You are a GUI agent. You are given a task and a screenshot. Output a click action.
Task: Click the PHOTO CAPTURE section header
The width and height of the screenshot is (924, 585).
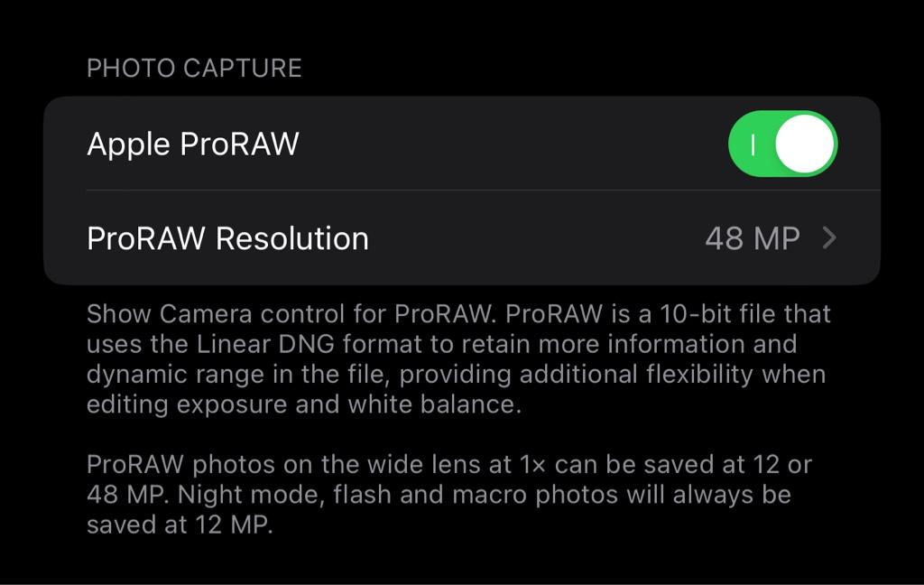click(195, 69)
